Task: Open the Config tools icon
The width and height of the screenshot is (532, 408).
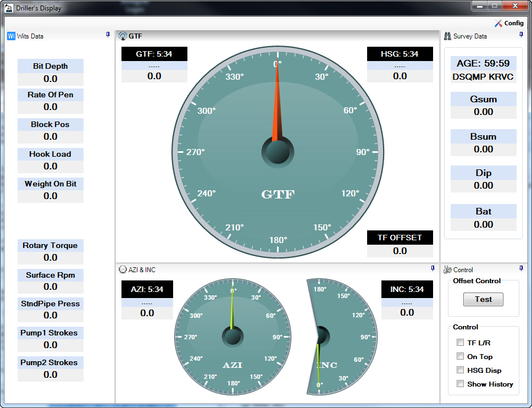Action: 498,23
